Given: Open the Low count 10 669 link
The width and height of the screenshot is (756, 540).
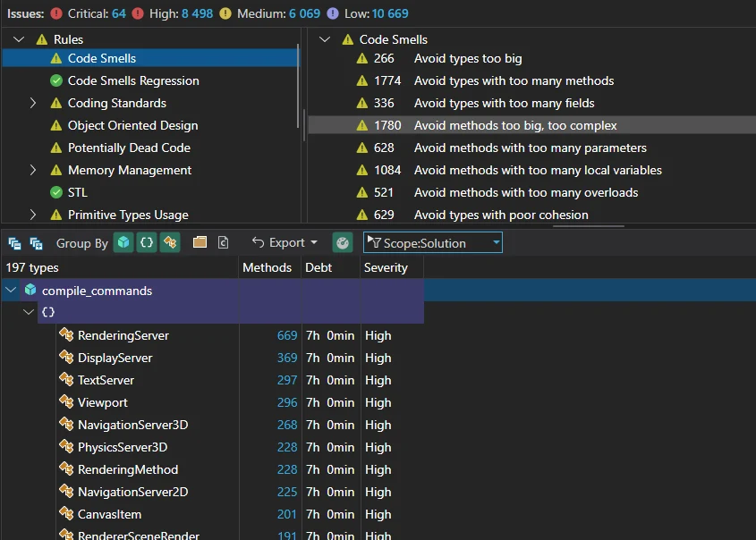Looking at the screenshot, I should [390, 13].
